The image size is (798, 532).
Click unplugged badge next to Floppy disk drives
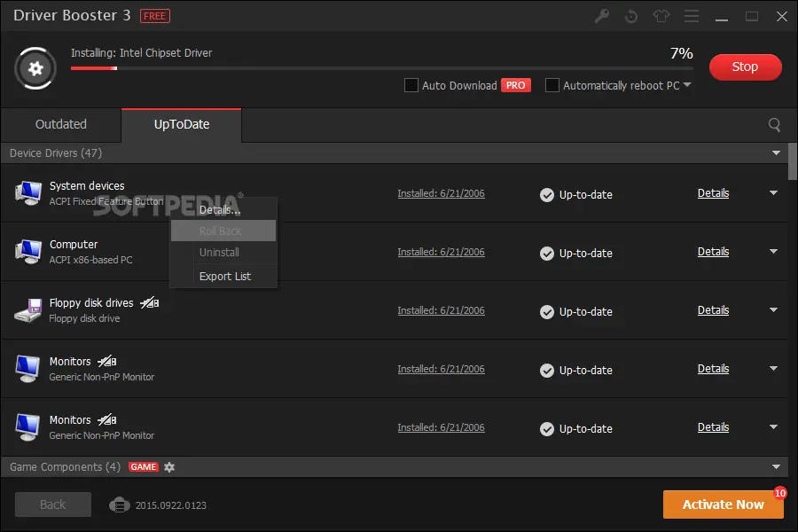point(150,303)
